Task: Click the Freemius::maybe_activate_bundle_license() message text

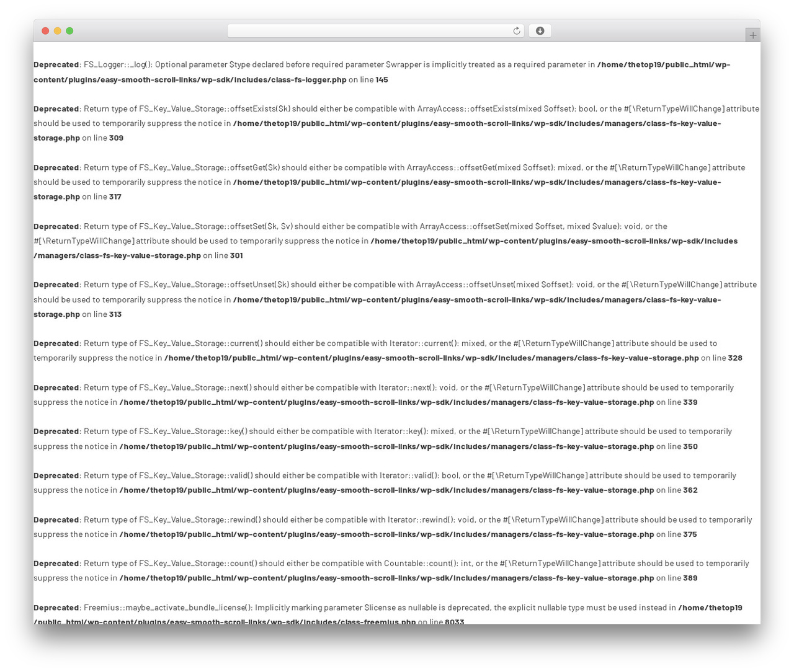Action: 380,608
